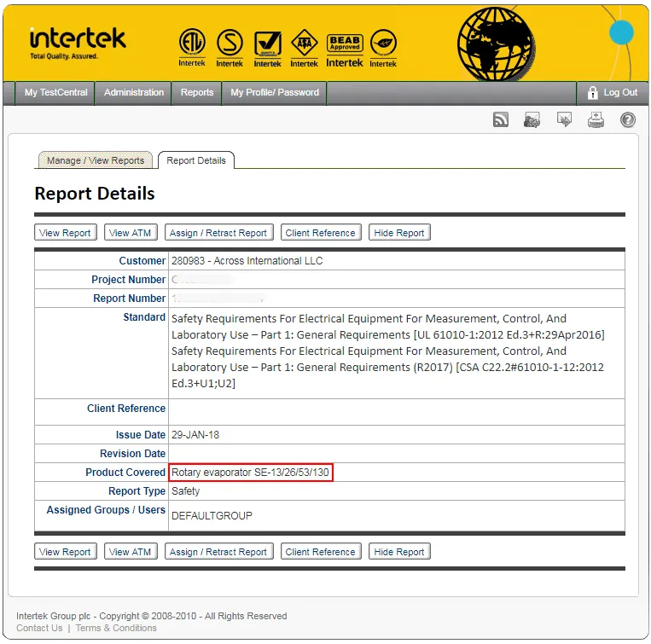
Task: Click the ASTA diamond mark icon
Action: [x=304, y=48]
